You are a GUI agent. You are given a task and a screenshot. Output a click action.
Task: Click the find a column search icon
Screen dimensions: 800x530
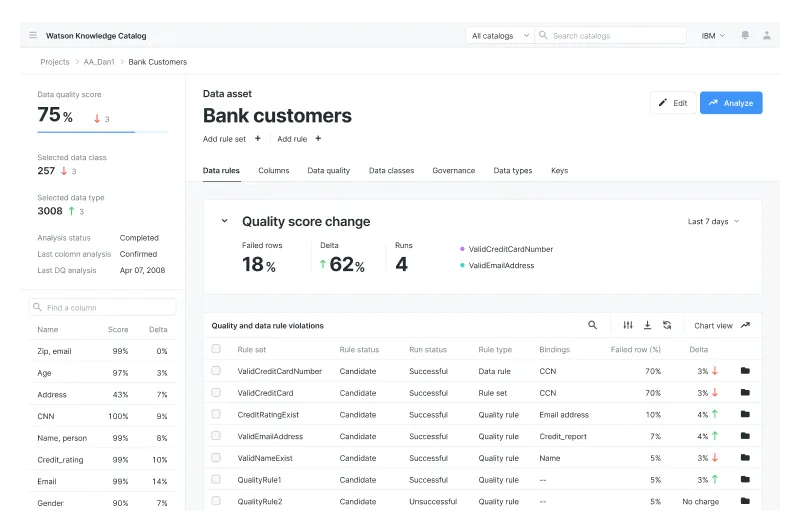(x=37, y=307)
